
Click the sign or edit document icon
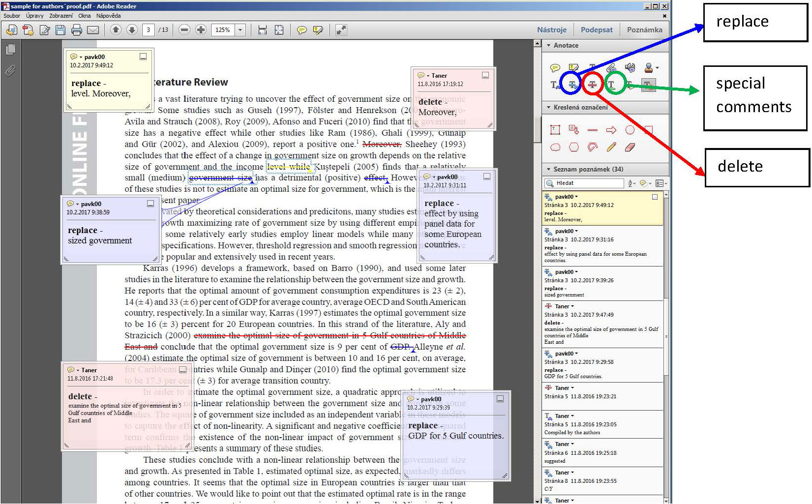(x=45, y=30)
